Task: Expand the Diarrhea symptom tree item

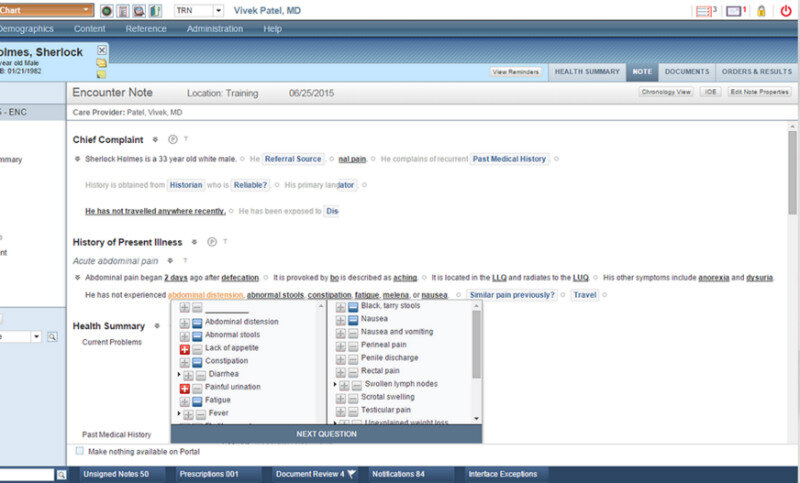Action: pos(178,374)
